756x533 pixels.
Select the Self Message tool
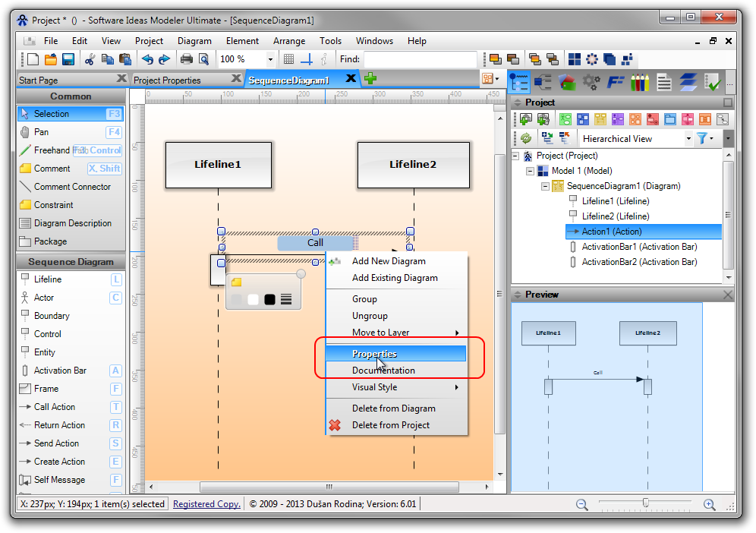[71, 480]
